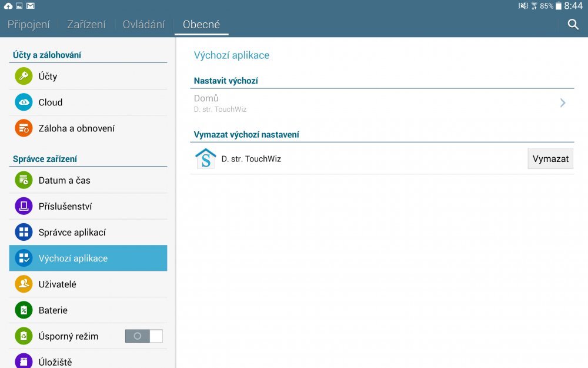
Task: Tap the Příslušenství purple icon
Action: pos(24,207)
